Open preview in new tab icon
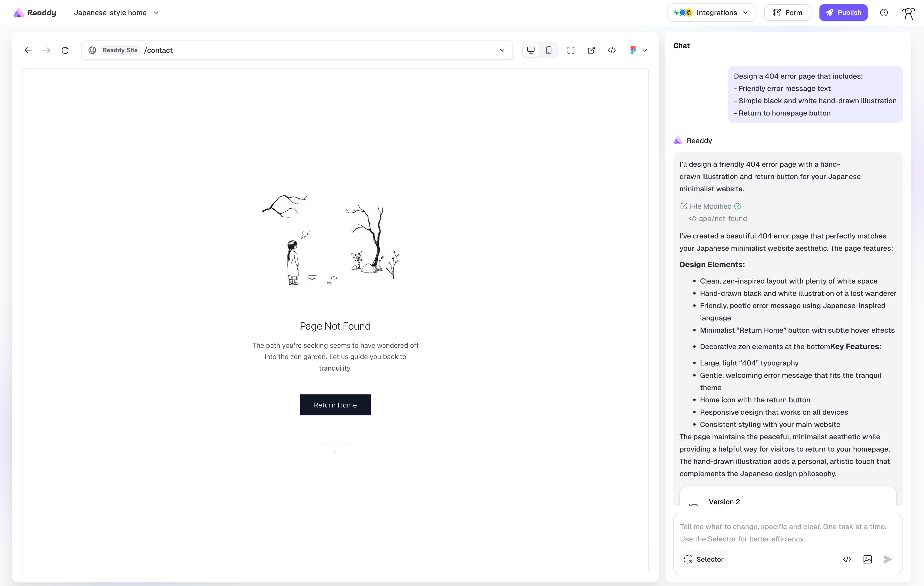This screenshot has height=586, width=924. tap(591, 50)
